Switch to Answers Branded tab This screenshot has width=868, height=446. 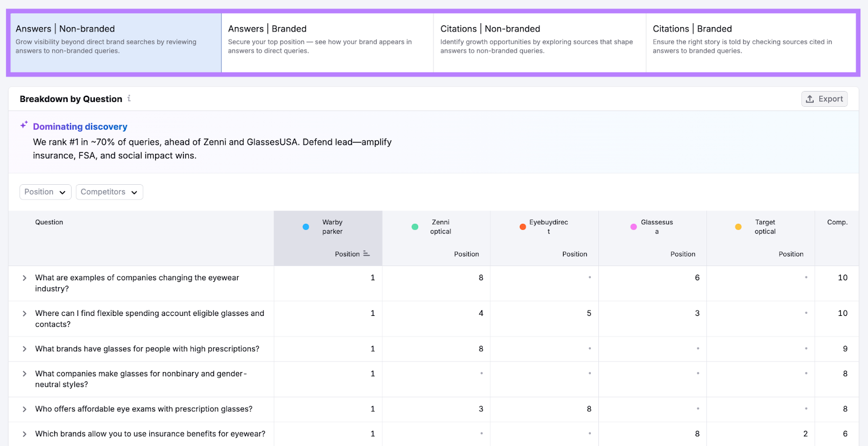327,43
